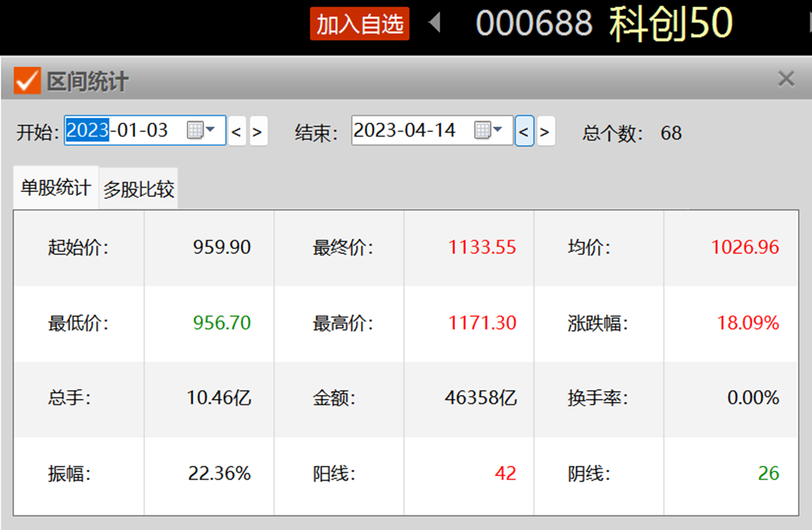Click the 最低价 value 956.70
The width and height of the screenshot is (812, 530).
[x=222, y=323]
